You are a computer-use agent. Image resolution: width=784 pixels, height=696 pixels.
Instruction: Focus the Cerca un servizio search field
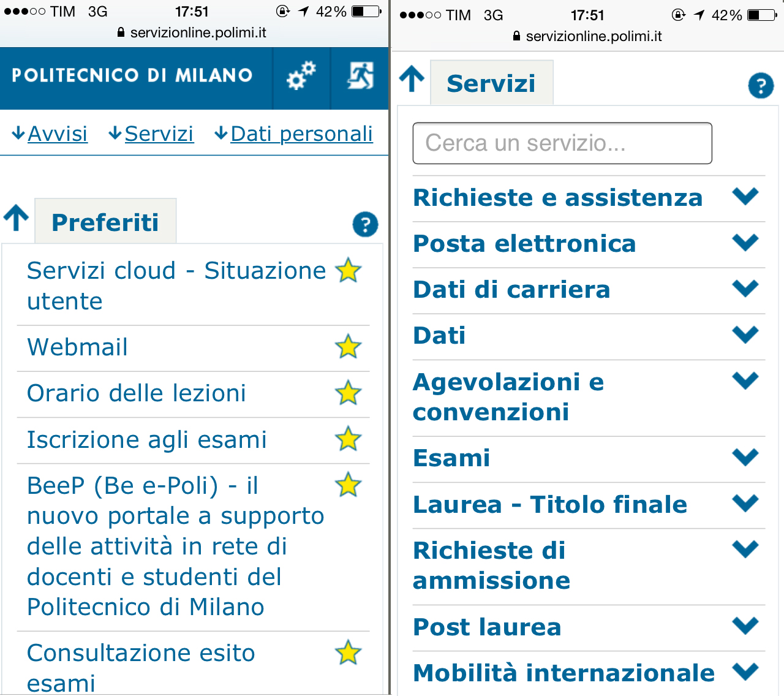click(562, 143)
